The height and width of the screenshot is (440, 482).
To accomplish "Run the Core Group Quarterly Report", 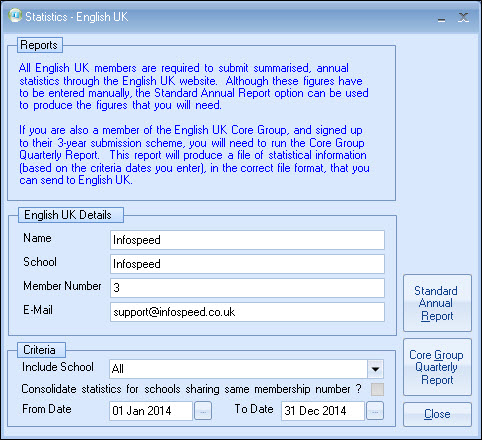I will 437,367.
